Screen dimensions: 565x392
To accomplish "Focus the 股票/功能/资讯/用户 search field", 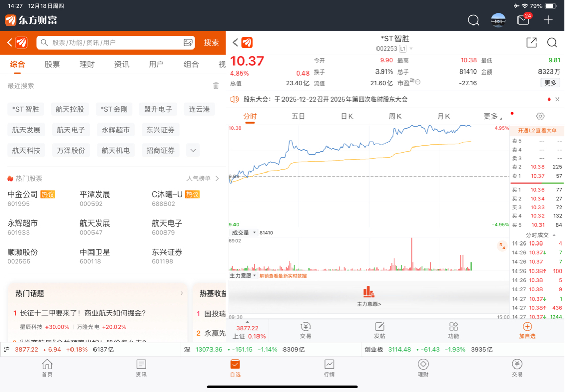I will coord(115,42).
